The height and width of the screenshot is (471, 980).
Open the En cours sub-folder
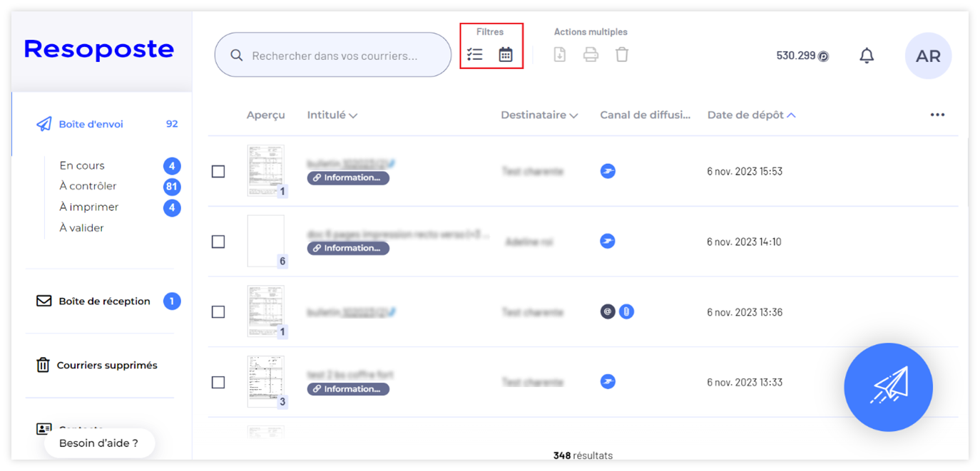pyautogui.click(x=82, y=165)
